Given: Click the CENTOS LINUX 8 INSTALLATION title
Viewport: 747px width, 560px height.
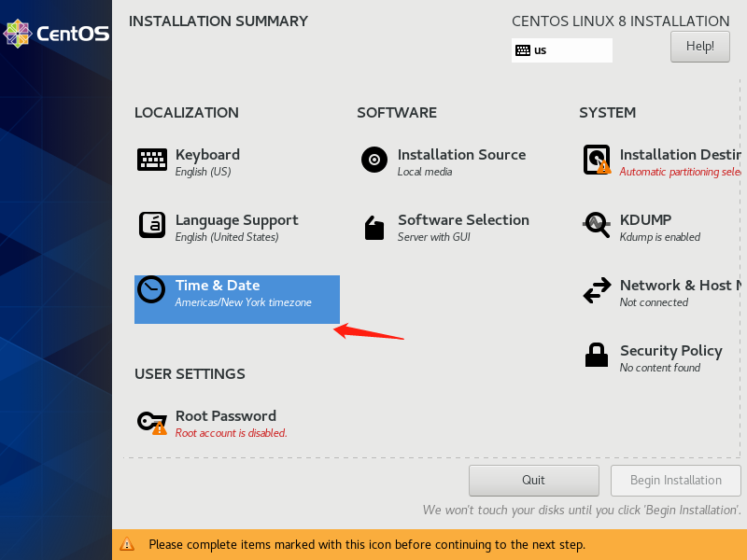Looking at the screenshot, I should point(620,21).
